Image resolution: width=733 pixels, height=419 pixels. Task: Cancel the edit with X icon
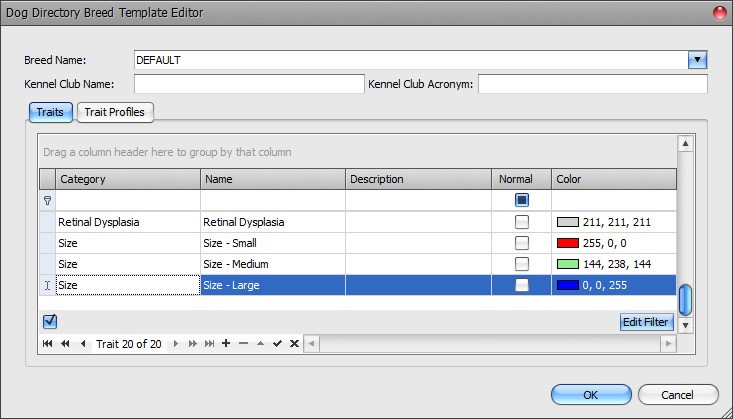click(x=294, y=343)
